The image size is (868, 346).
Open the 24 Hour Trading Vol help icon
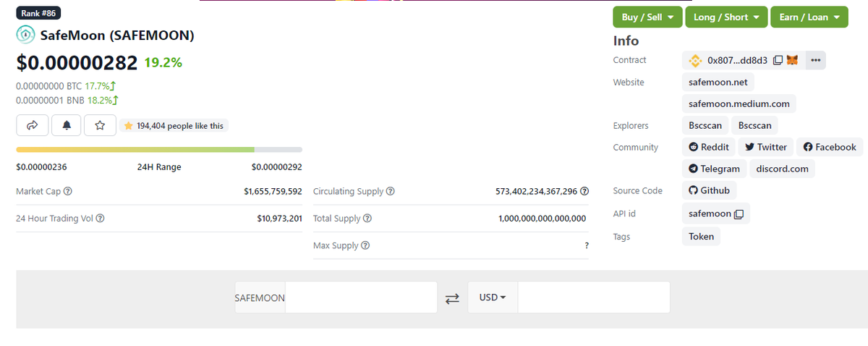point(101,219)
